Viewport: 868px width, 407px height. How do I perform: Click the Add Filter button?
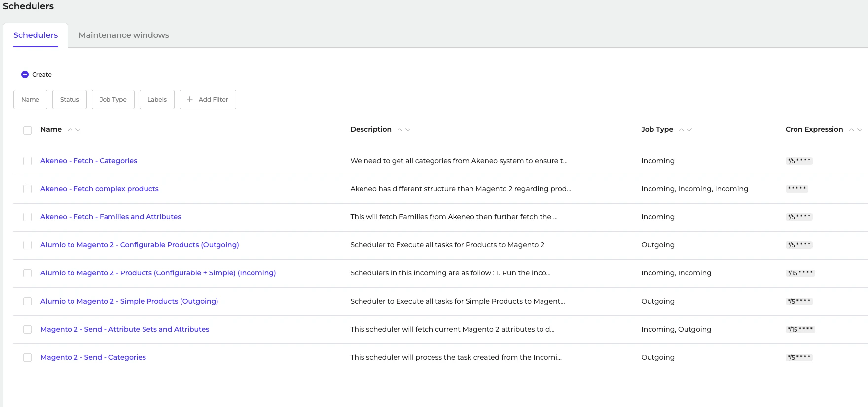click(208, 100)
